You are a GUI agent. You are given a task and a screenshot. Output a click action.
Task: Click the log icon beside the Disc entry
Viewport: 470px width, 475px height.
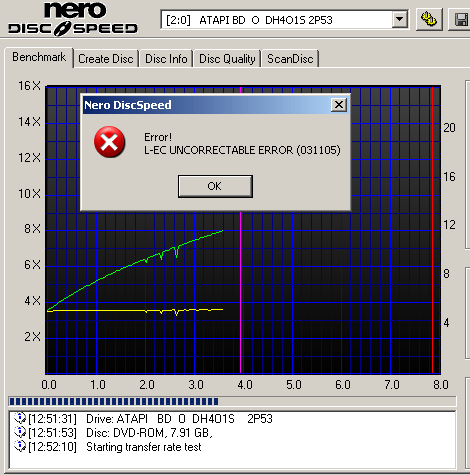click(x=20, y=432)
